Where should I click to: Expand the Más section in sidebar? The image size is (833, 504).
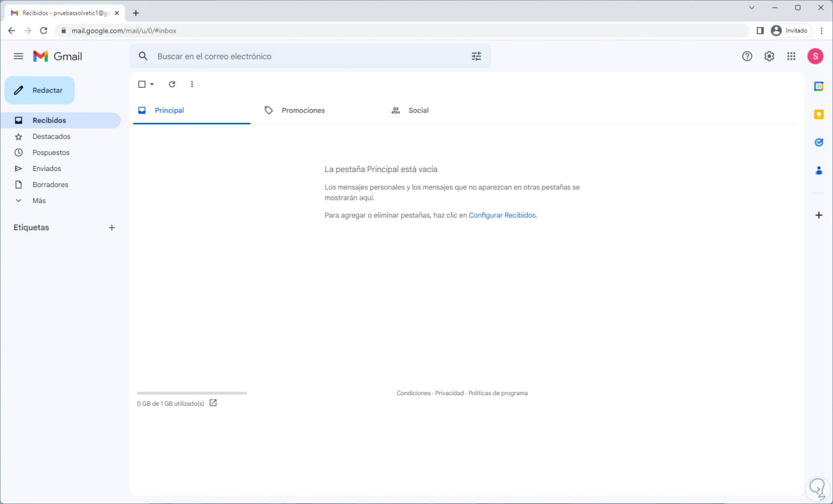pyautogui.click(x=38, y=201)
